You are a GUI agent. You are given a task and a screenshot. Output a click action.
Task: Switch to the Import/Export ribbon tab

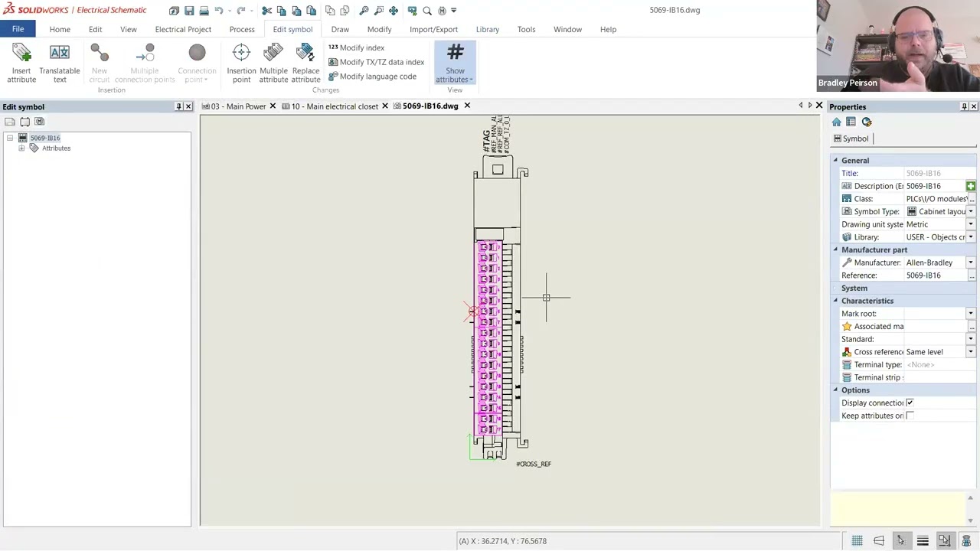[x=433, y=29]
